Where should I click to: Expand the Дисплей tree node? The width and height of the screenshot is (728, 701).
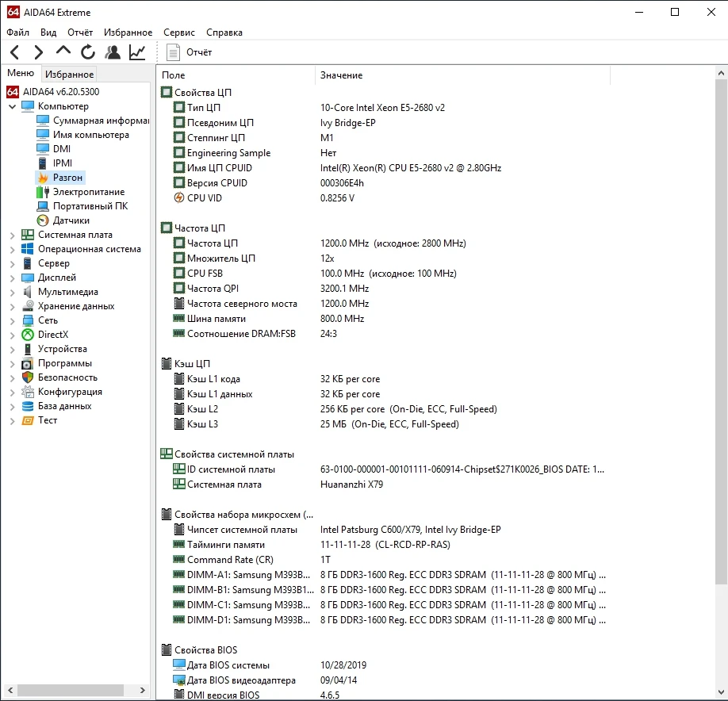coord(13,278)
